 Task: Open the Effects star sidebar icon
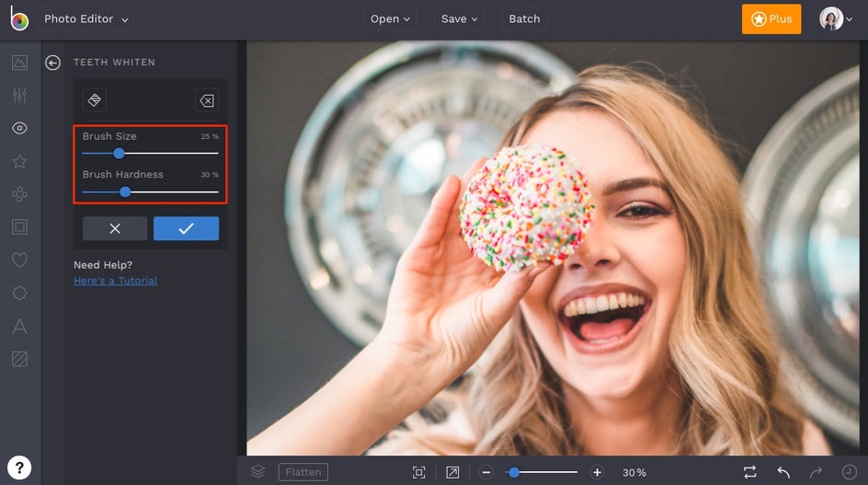19,161
